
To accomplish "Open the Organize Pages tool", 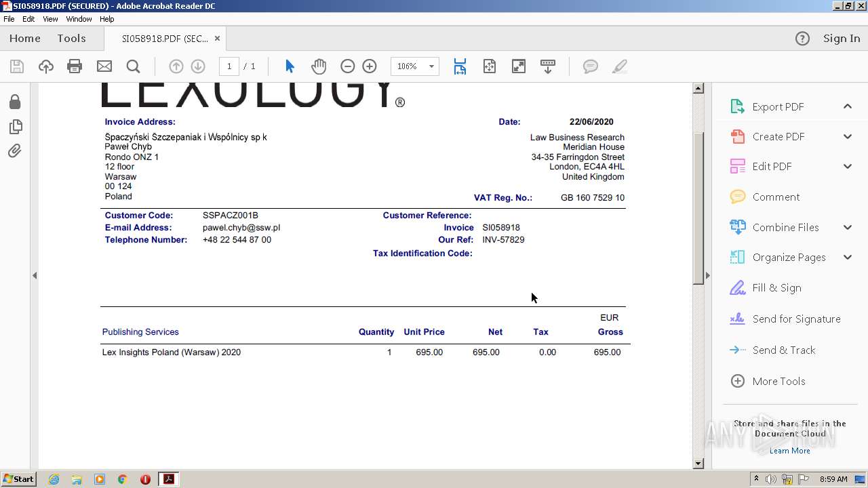I will coord(789,257).
